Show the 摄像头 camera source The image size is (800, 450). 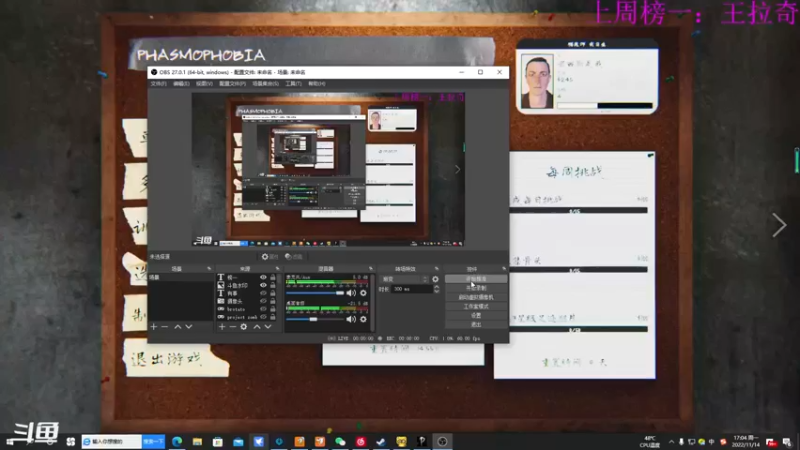263,301
